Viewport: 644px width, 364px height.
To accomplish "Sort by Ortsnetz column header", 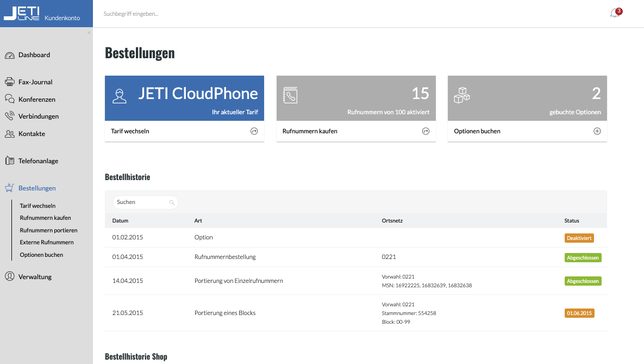I will click(392, 221).
